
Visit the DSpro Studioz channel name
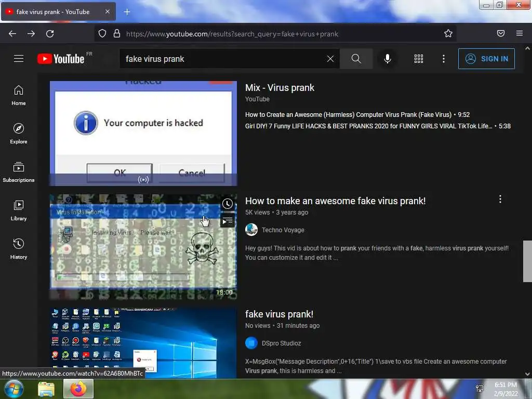pos(281,343)
